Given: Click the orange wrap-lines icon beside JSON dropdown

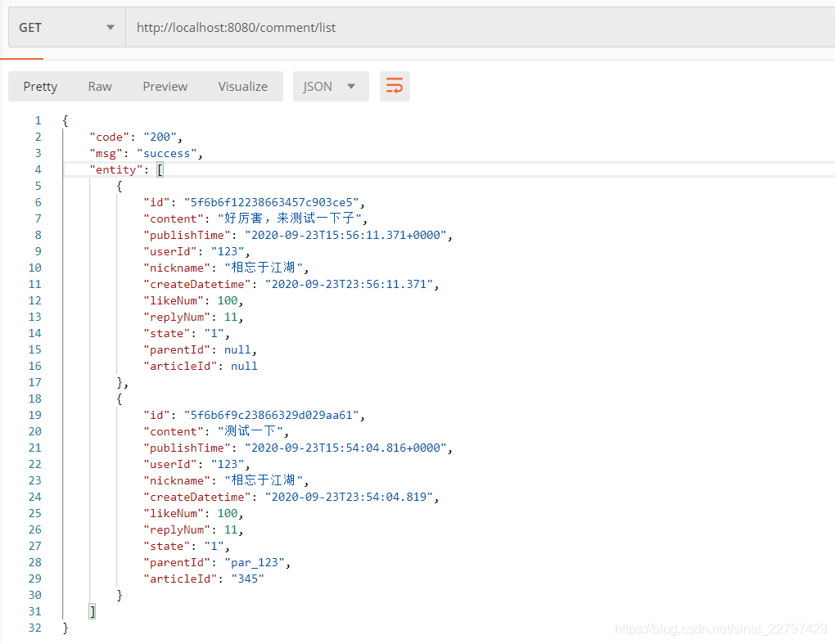Looking at the screenshot, I should pos(395,86).
